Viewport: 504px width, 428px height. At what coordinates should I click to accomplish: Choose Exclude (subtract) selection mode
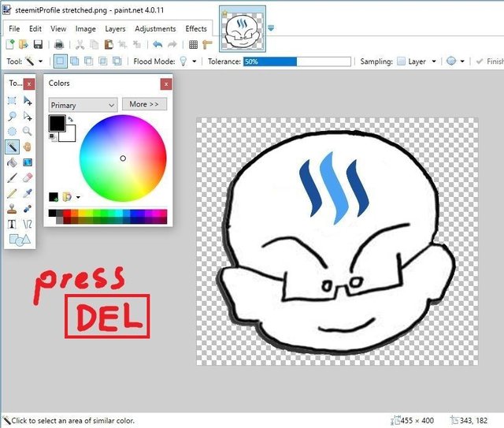pyautogui.click(x=89, y=61)
